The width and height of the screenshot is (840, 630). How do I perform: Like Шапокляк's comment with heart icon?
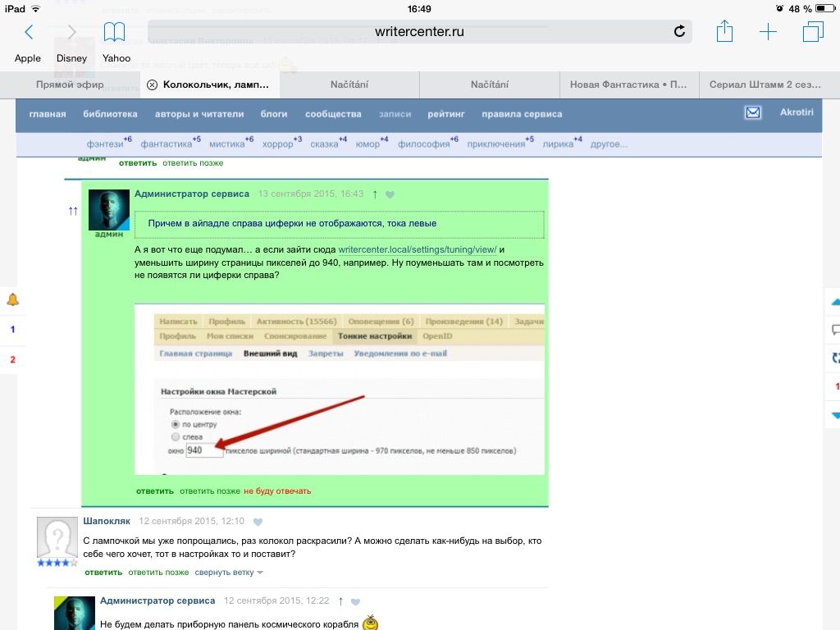pos(258,522)
